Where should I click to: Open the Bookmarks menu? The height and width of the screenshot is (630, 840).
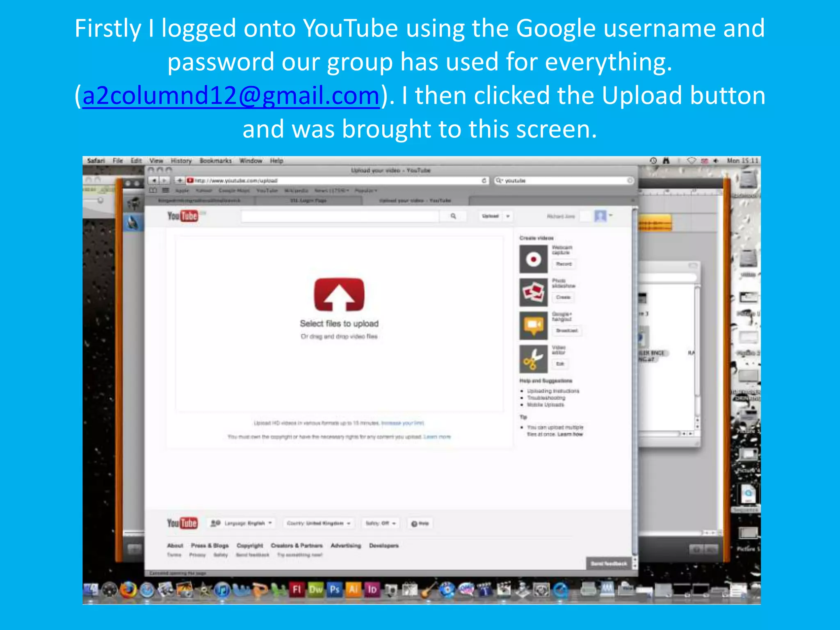(216, 161)
